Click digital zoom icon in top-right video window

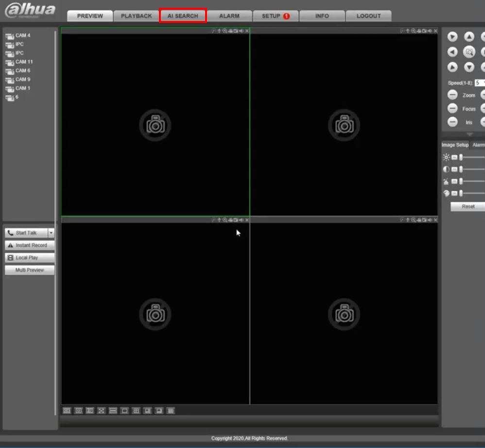(414, 31)
